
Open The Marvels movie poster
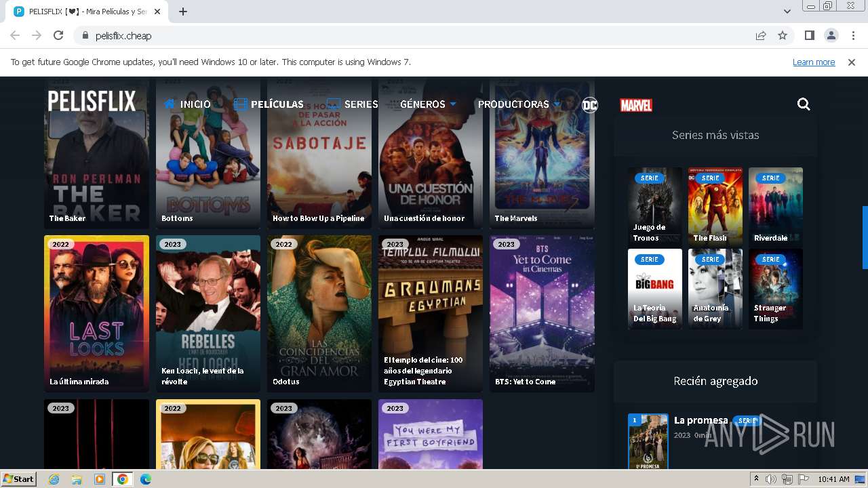tap(542, 152)
